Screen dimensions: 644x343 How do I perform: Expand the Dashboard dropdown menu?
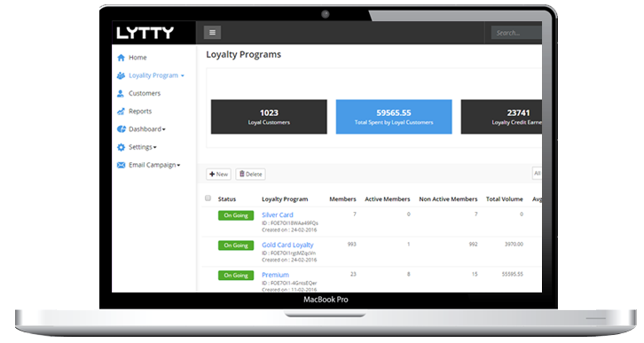coord(147,129)
